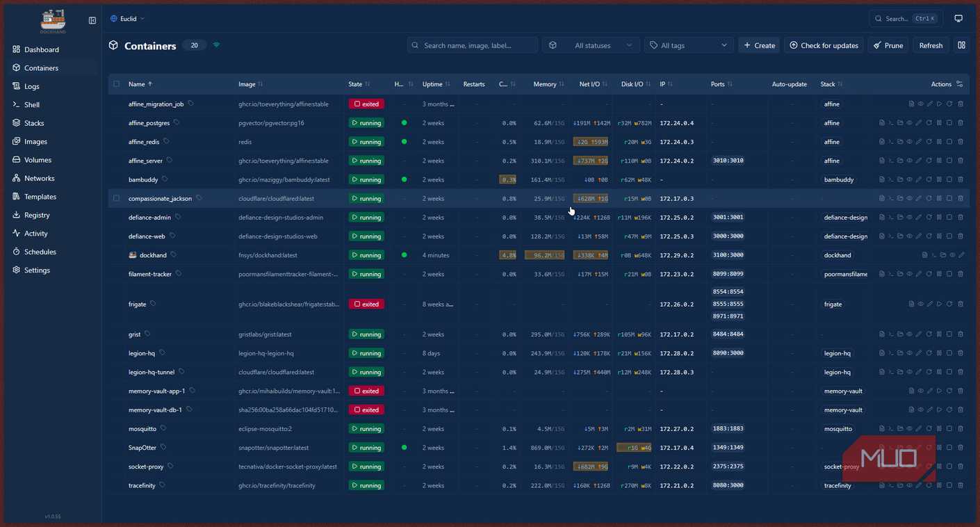The height and width of the screenshot is (527, 980).
Task: Open column settings next to Actions
Action: point(960,84)
